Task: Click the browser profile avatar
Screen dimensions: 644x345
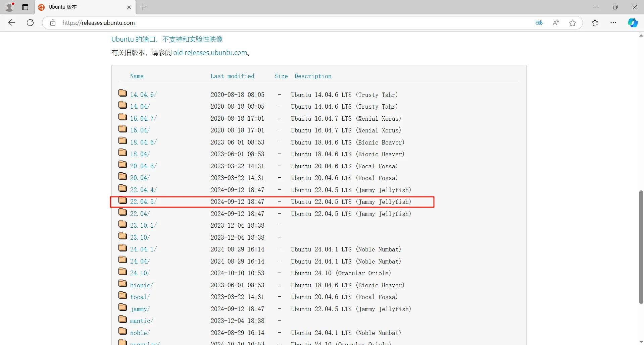Action: tap(10, 7)
